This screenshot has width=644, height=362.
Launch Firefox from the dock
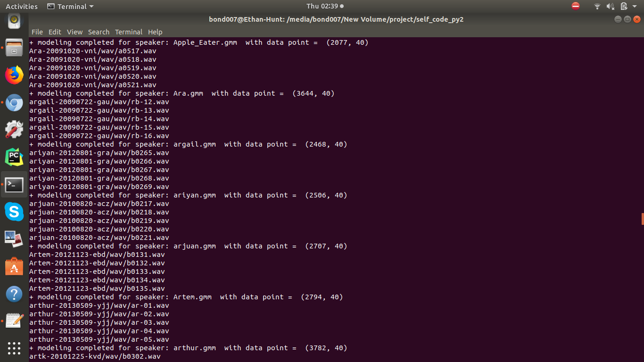click(x=14, y=75)
